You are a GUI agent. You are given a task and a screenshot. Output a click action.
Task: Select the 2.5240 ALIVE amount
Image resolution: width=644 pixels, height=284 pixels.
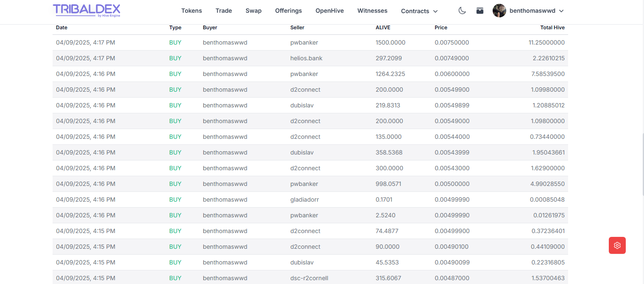(385, 215)
